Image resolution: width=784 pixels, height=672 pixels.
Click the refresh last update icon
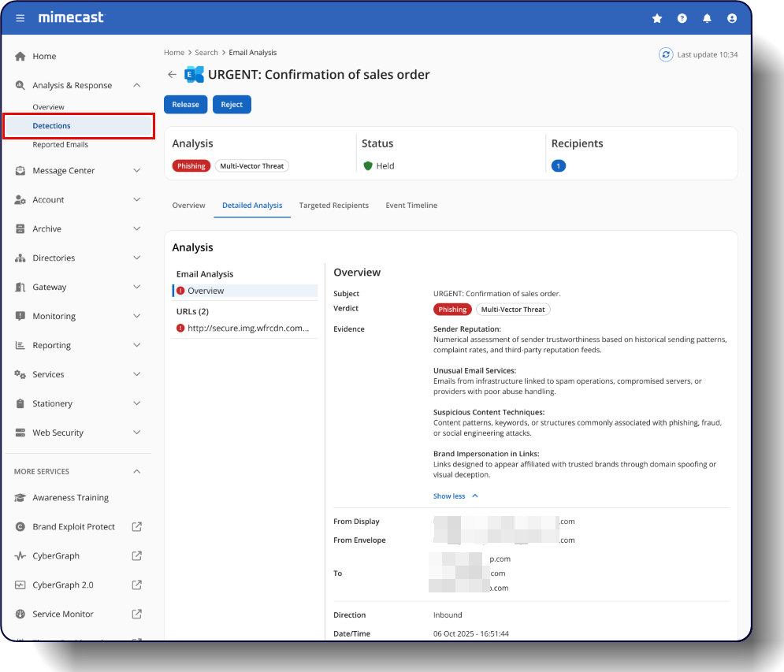[x=666, y=54]
